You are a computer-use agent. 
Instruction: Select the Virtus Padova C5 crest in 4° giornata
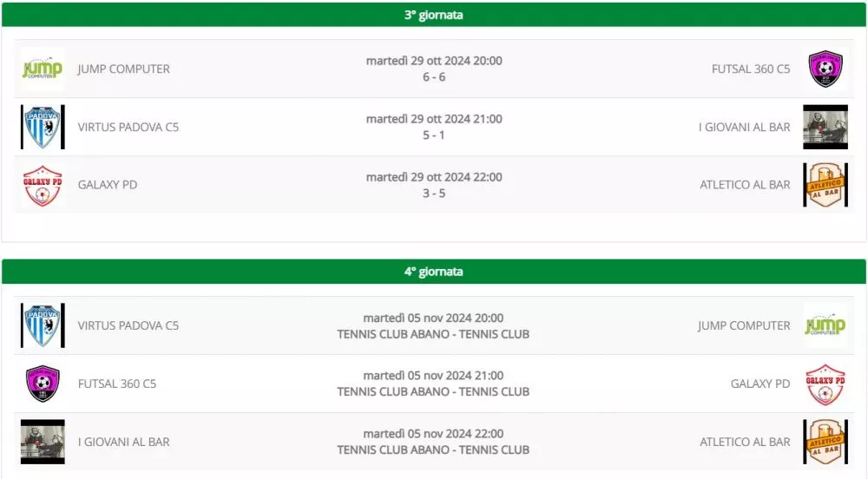(43, 325)
